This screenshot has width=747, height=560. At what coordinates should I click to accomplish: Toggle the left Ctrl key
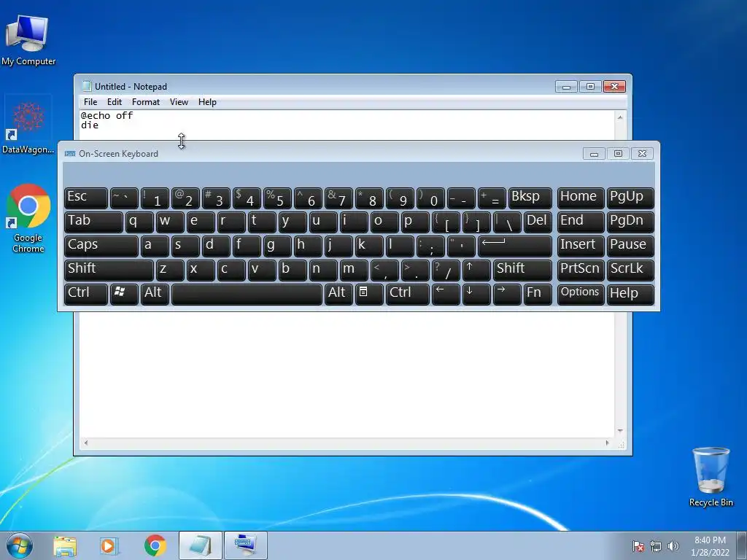(x=86, y=294)
